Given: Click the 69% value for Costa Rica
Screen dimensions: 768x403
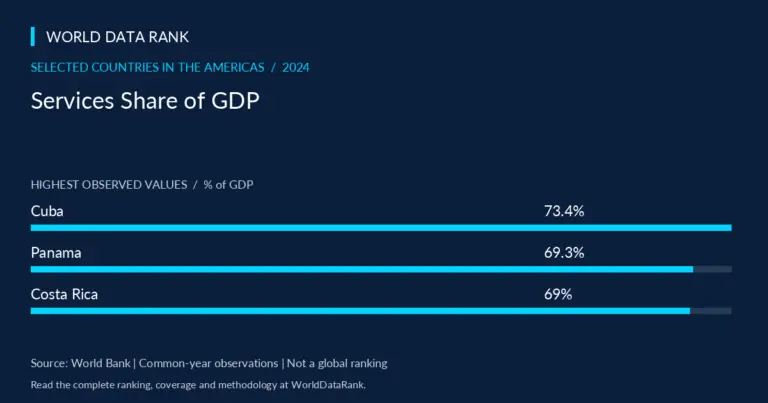Looking at the screenshot, I should tap(558, 294).
